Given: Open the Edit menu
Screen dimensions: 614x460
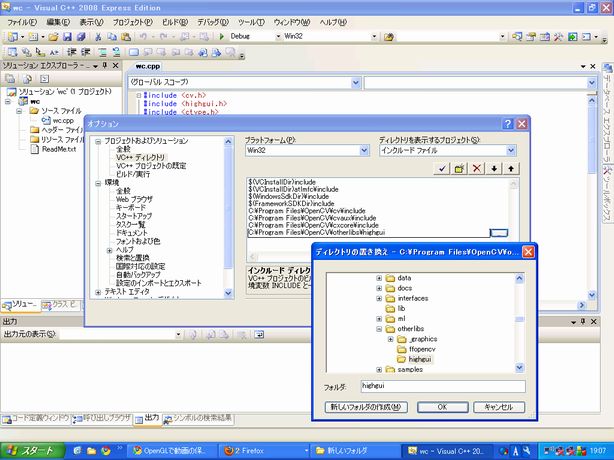Looking at the screenshot, I should click(58, 22).
